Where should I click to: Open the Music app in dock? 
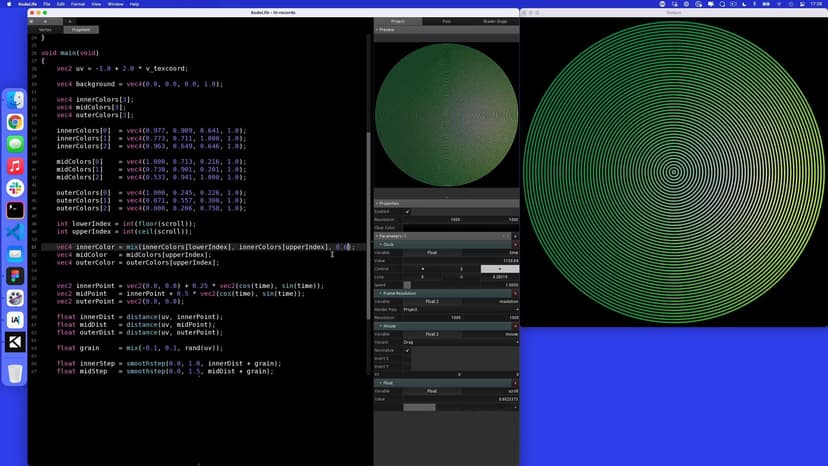pyautogui.click(x=15, y=166)
